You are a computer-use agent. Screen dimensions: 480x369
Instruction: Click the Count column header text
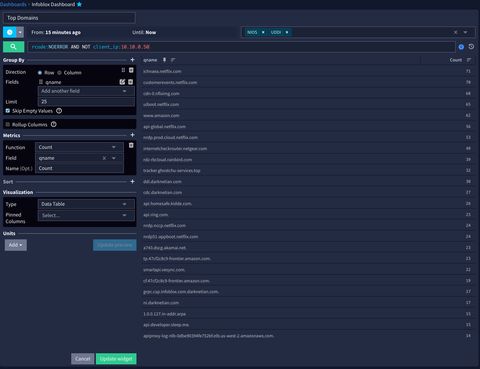pos(456,60)
